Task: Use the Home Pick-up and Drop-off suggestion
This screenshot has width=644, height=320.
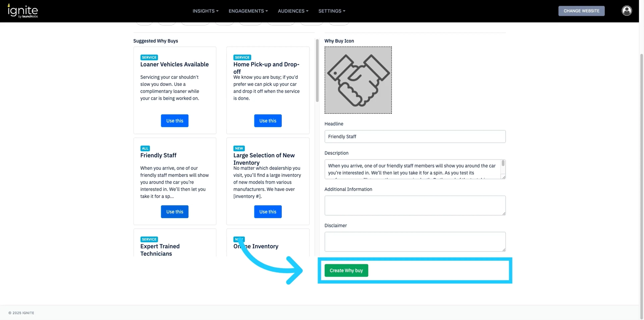Action: coord(268,121)
